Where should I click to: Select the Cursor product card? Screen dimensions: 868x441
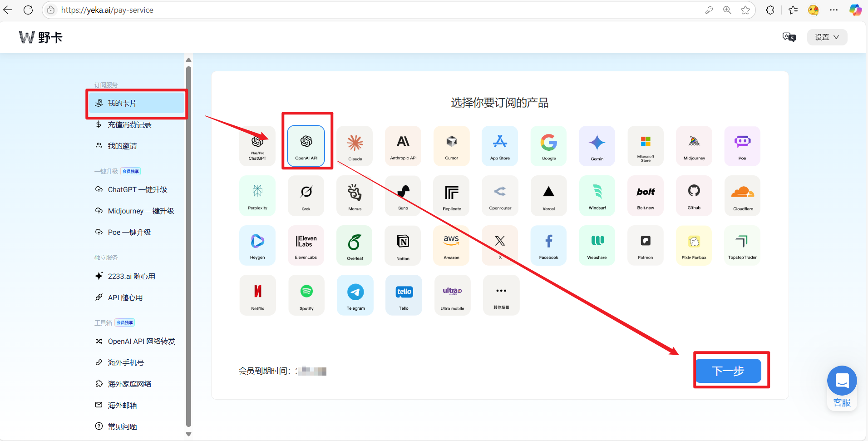pyautogui.click(x=451, y=146)
